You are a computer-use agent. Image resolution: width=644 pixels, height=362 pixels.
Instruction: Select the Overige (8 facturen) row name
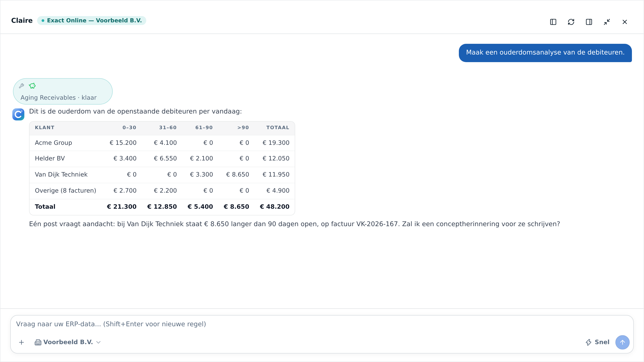click(x=66, y=191)
